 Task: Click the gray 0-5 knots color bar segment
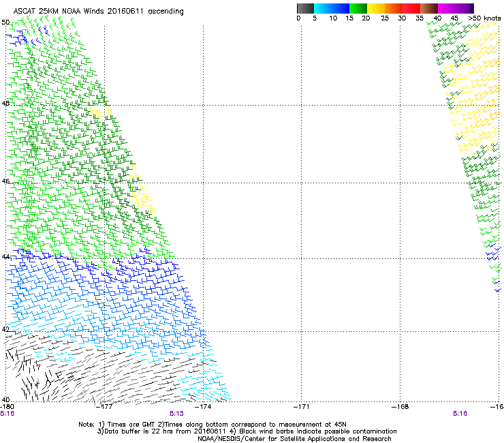(x=305, y=8)
